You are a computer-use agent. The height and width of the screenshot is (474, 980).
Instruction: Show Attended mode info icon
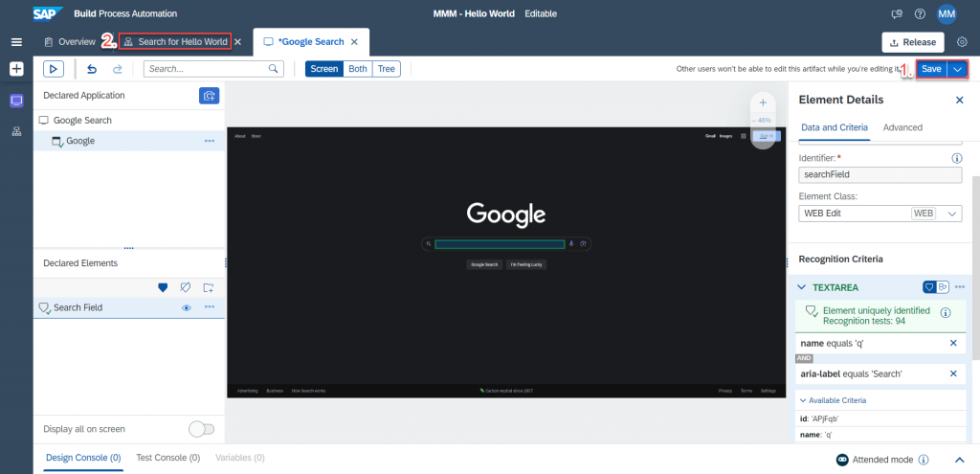pyautogui.click(x=924, y=460)
